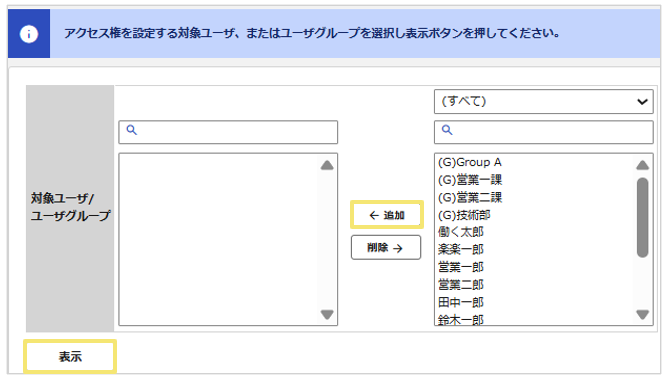The height and width of the screenshot is (376, 669).
Task: Open the (すべて) dropdown
Action: (544, 102)
